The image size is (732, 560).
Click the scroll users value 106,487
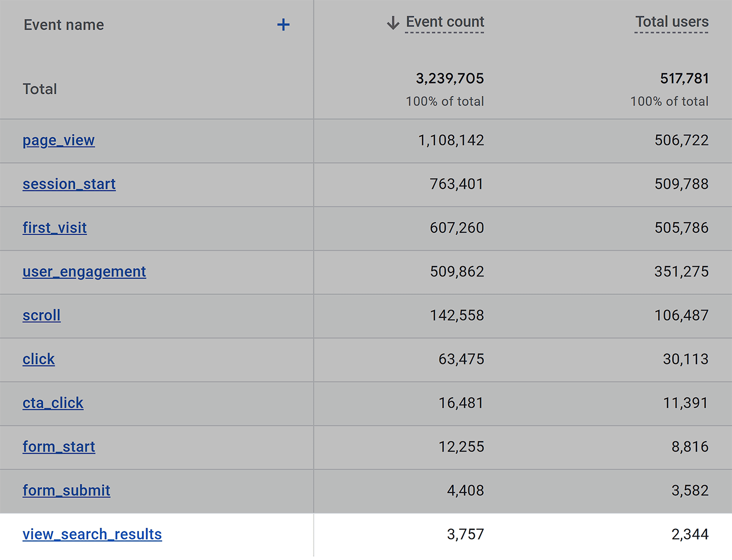click(x=682, y=315)
